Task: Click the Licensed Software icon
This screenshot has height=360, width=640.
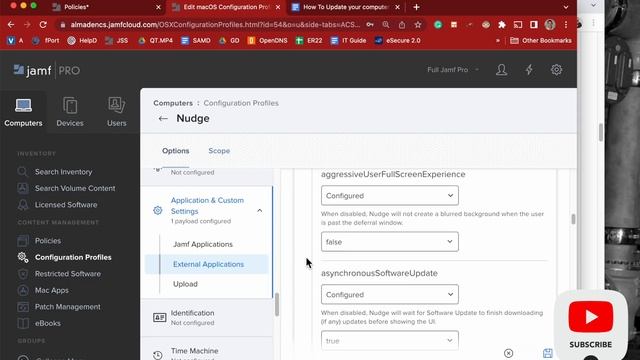Action: click(x=23, y=205)
